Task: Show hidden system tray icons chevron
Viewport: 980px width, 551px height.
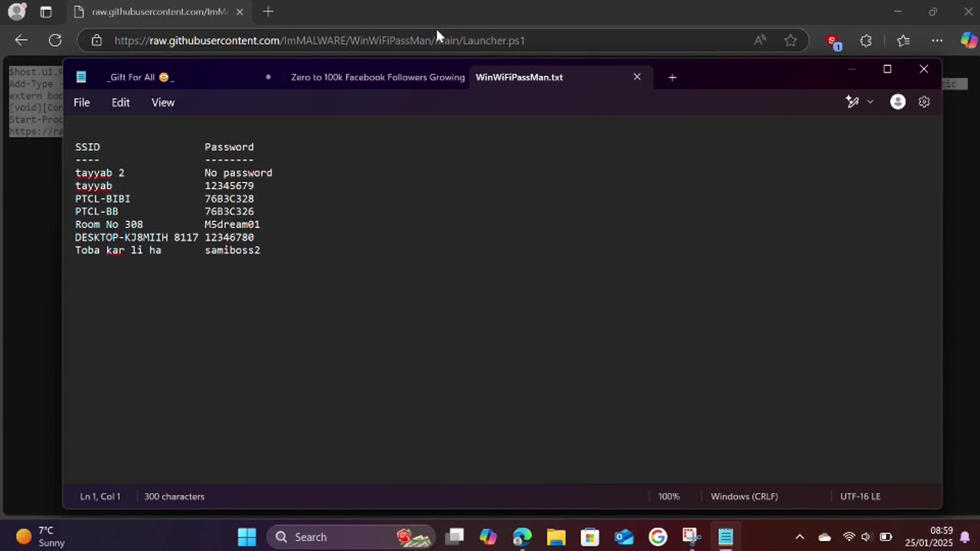Action: (x=799, y=536)
